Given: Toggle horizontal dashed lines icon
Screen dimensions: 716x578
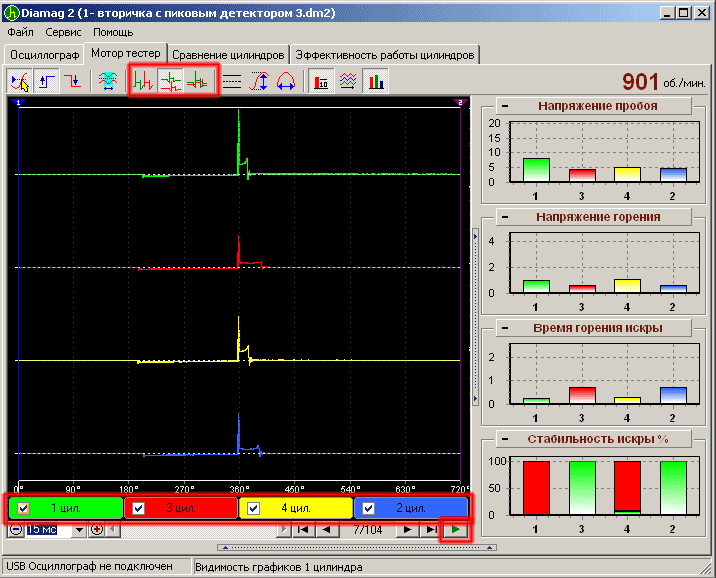Looking at the screenshot, I should pyautogui.click(x=232, y=81).
